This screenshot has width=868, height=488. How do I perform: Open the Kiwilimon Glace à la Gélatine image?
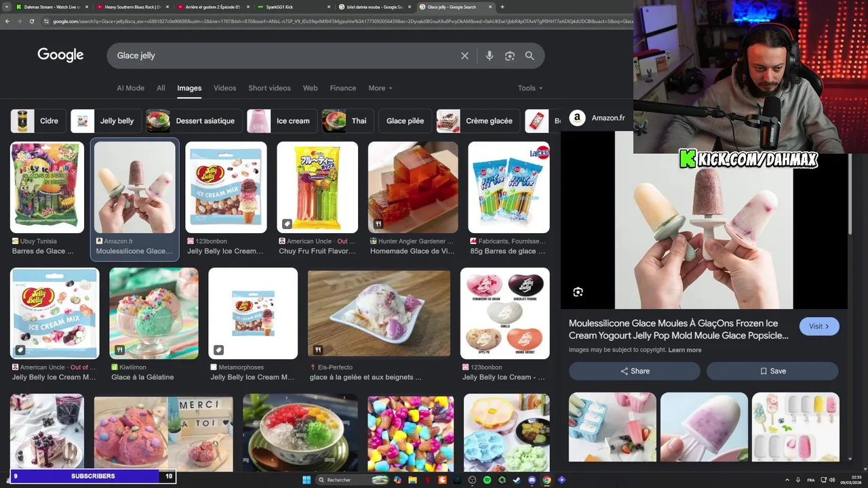tap(154, 313)
